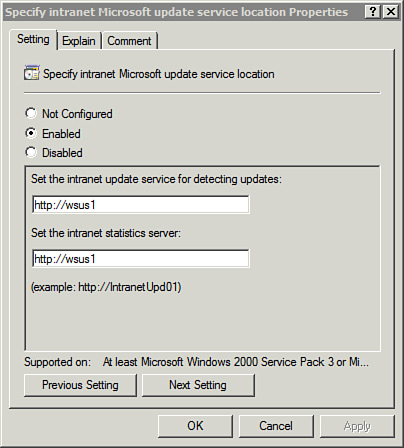The height and width of the screenshot is (448, 404).
Task: Select the Setting tab
Action: click(x=33, y=39)
